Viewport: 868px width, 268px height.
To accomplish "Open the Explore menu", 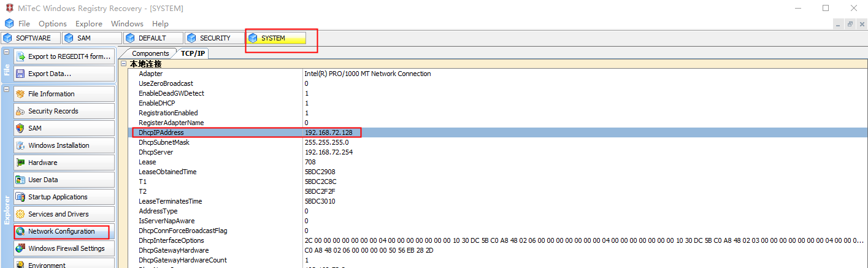I will click(x=89, y=23).
